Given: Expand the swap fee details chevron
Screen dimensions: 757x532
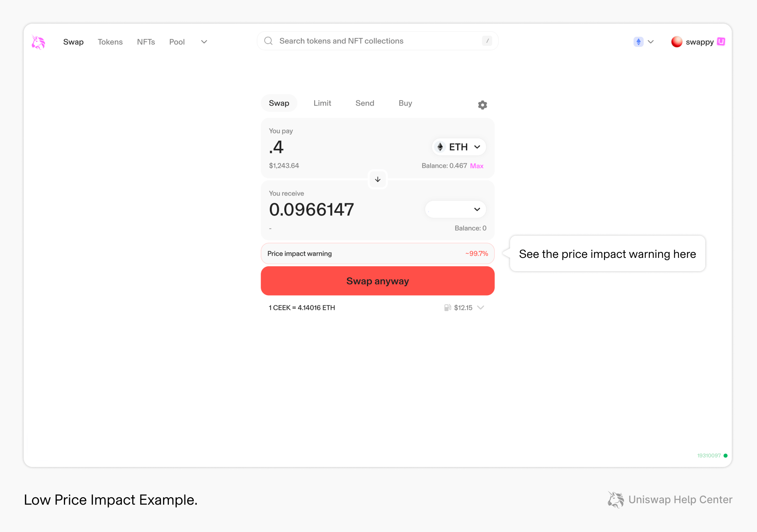Looking at the screenshot, I should coord(481,307).
